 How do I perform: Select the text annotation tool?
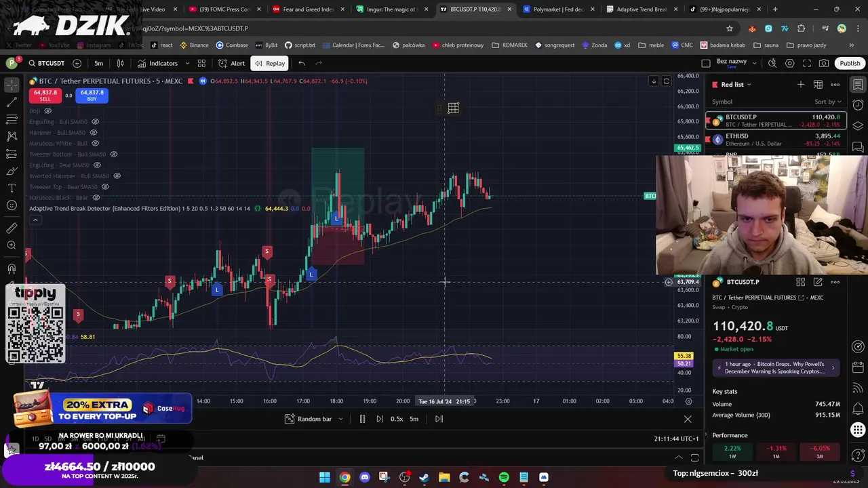tap(12, 188)
